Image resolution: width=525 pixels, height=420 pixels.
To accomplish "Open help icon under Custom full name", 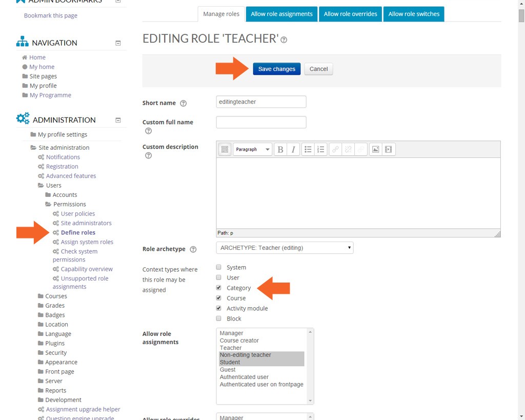I will pos(148,131).
